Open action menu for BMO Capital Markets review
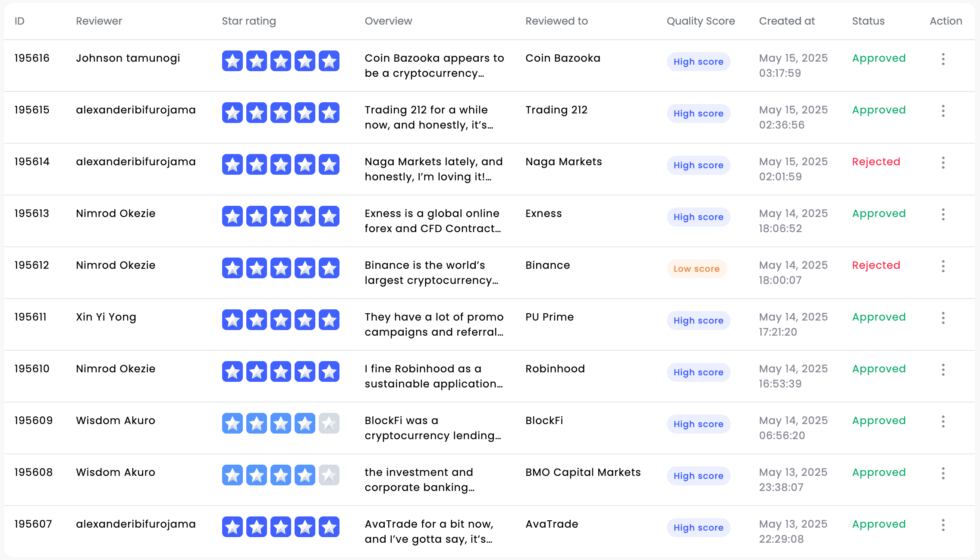The height and width of the screenshot is (560, 980). (x=943, y=473)
